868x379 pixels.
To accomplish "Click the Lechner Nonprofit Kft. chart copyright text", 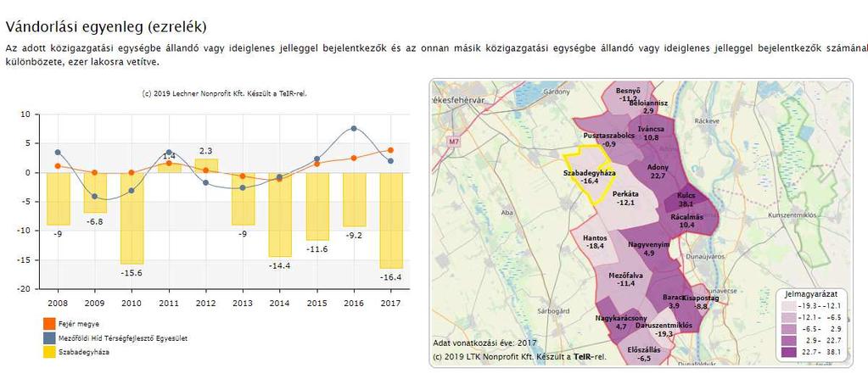I will [224, 94].
